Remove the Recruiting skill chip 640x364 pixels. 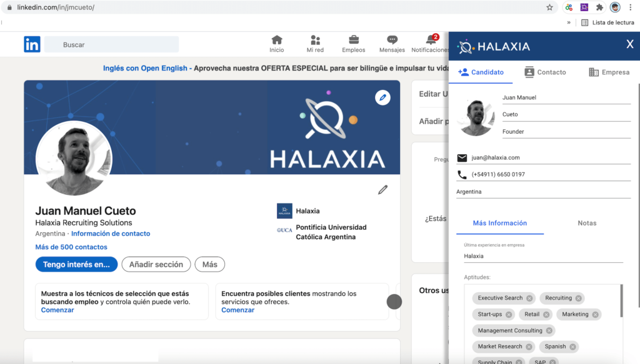[x=578, y=298]
